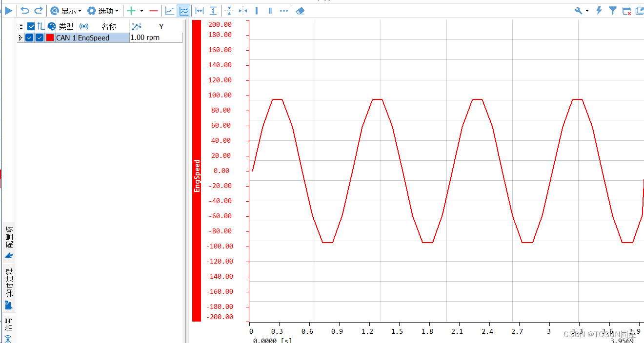Click the 1.00 rpm value cell

156,38
